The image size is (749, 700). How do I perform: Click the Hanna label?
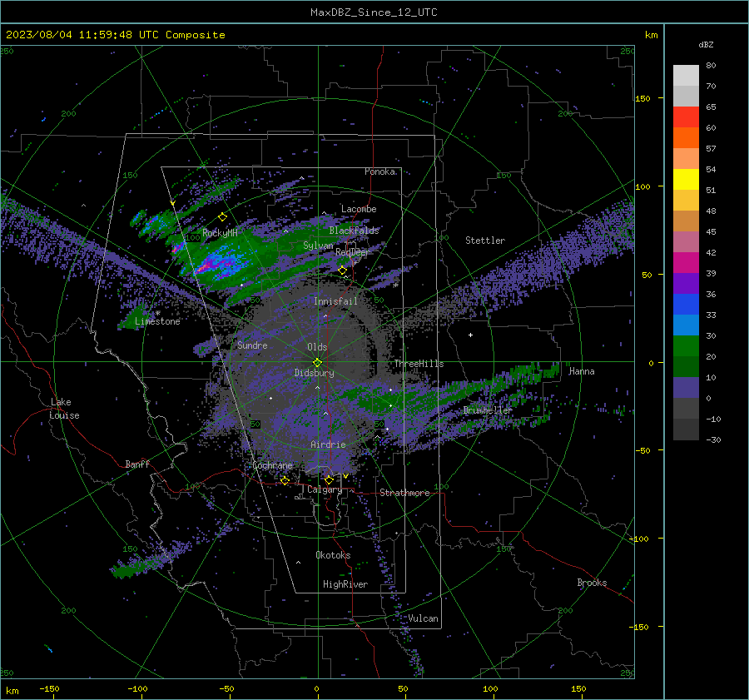(x=582, y=371)
